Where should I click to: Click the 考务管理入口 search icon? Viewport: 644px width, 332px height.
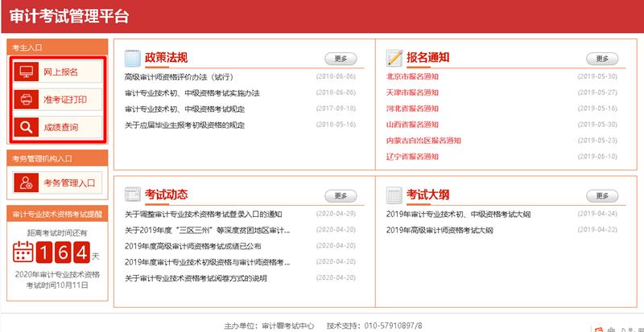(27, 183)
